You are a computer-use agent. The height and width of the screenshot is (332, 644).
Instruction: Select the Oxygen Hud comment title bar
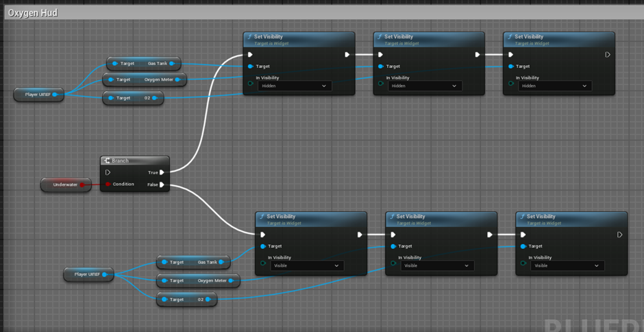tap(33, 13)
